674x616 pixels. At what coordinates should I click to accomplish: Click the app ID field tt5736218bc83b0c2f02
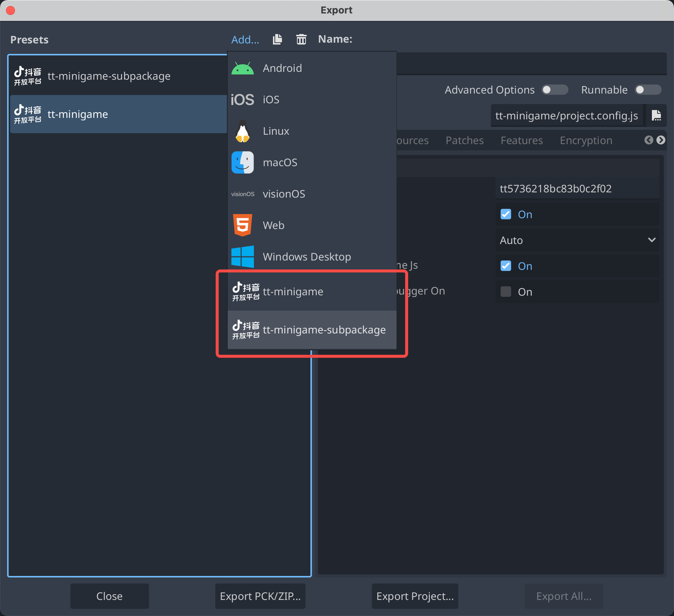577,189
